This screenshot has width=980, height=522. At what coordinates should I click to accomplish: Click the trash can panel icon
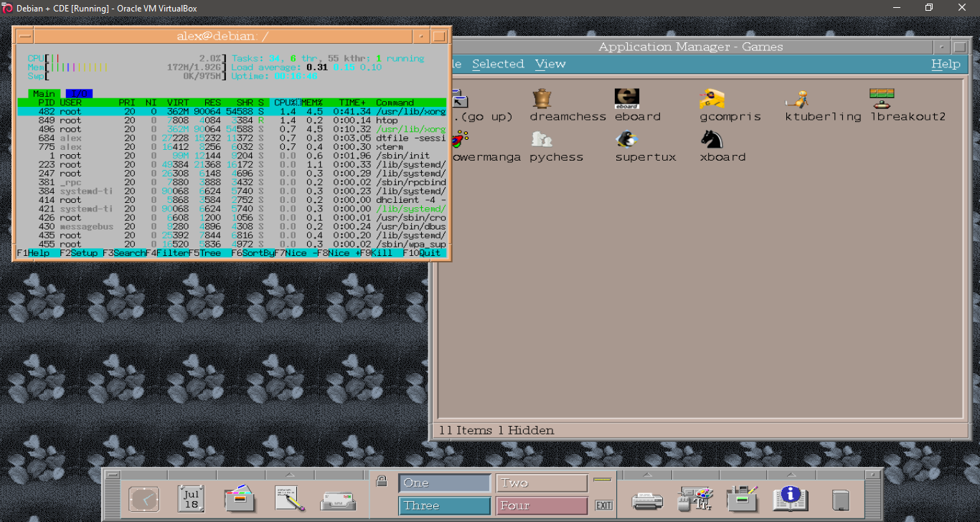click(x=840, y=499)
